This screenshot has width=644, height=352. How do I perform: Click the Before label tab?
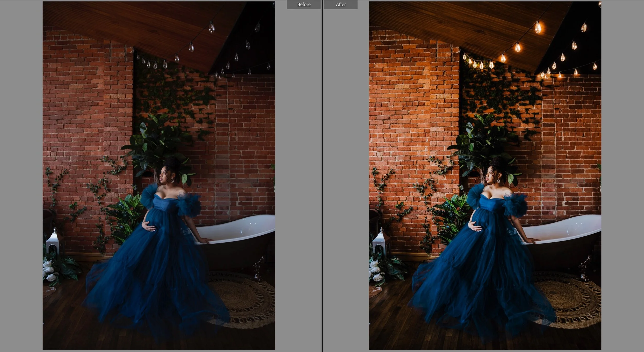[303, 4]
